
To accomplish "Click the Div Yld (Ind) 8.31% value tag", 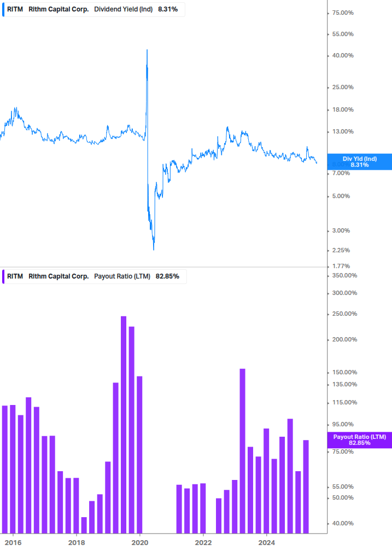I will click(359, 161).
